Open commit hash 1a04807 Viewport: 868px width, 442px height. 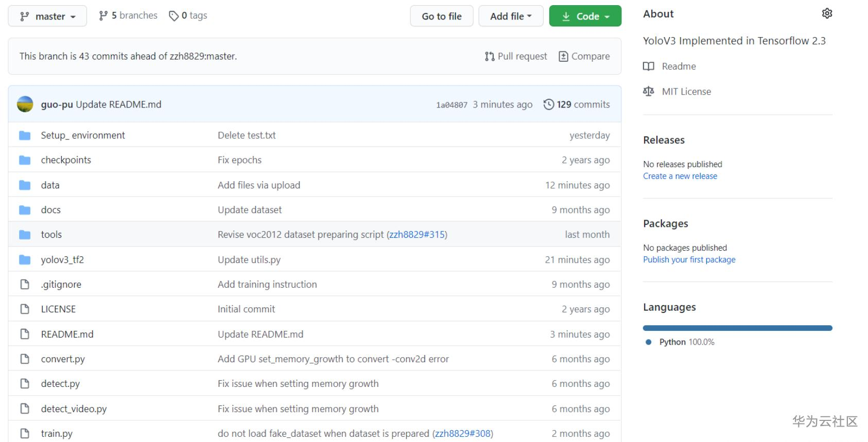coord(452,105)
